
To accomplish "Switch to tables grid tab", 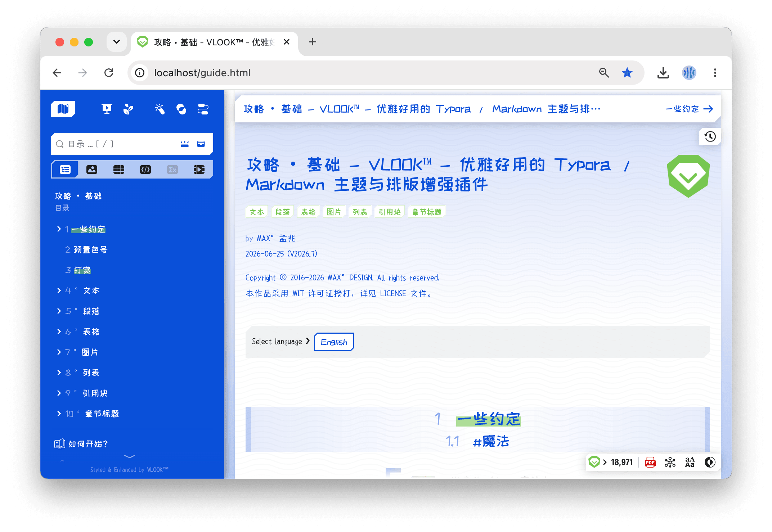I will [119, 169].
